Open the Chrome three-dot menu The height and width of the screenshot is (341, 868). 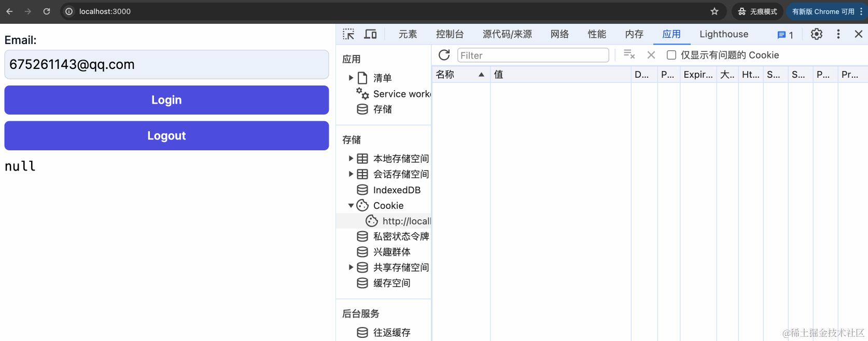861,11
